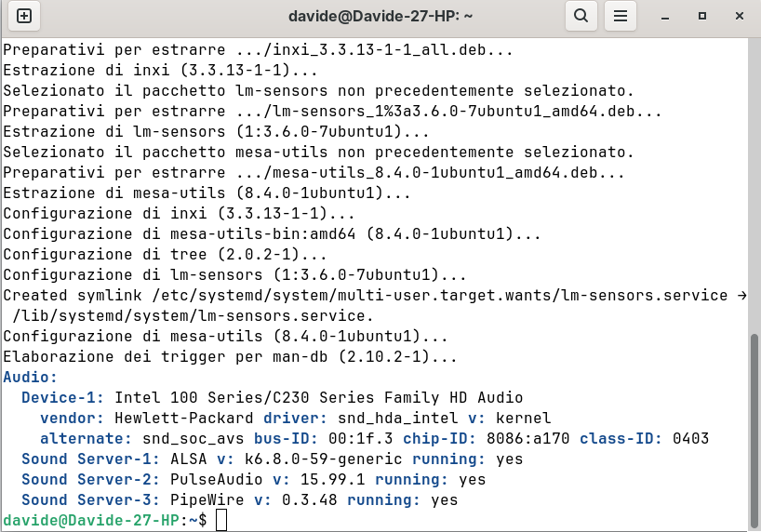Click the 'PipeWire' server name
Screen dimensions: 761x532
coord(207,499)
